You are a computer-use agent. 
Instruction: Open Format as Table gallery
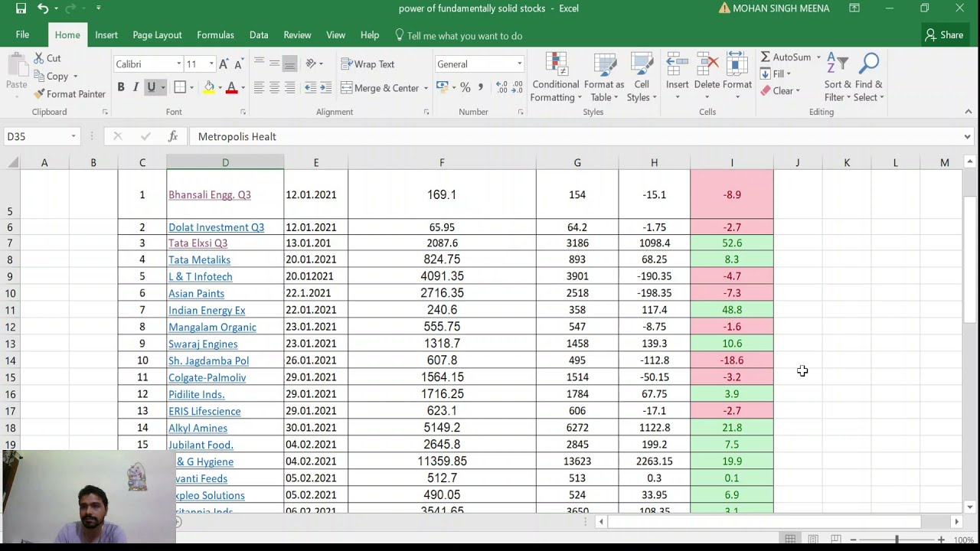(604, 77)
